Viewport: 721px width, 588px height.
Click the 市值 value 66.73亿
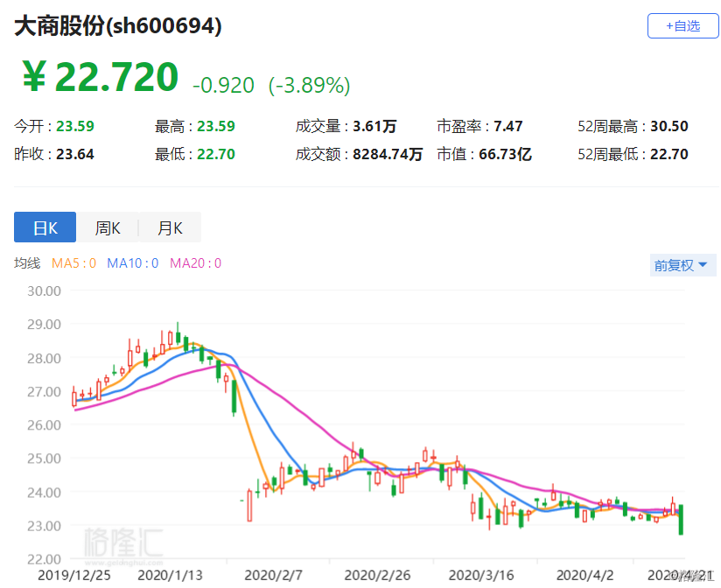pyautogui.click(x=506, y=154)
